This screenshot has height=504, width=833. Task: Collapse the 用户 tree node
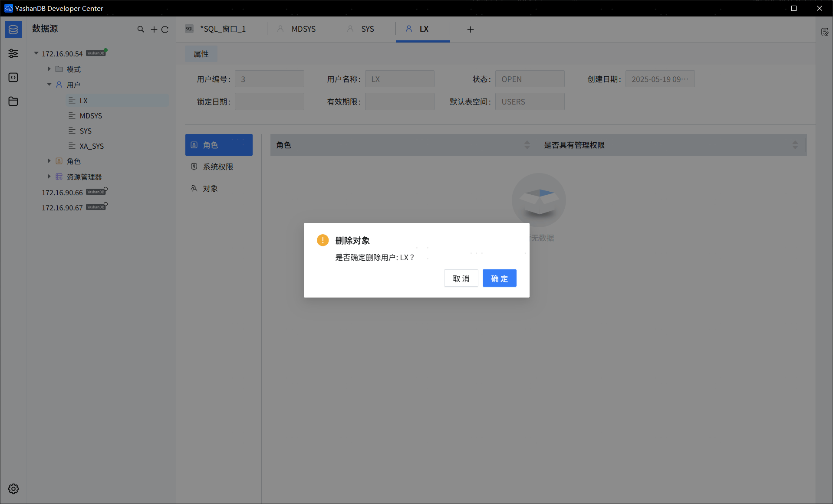(x=49, y=85)
